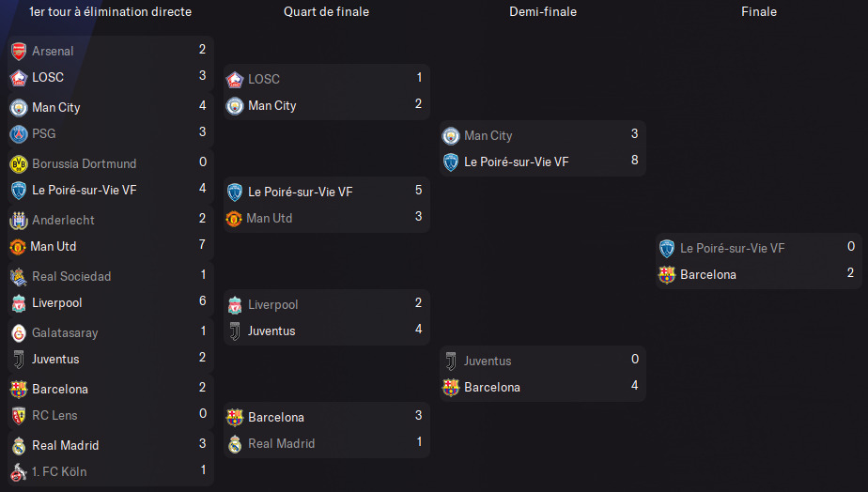Open Real Madrid link in quarter-final
868x492 pixels.
point(281,444)
